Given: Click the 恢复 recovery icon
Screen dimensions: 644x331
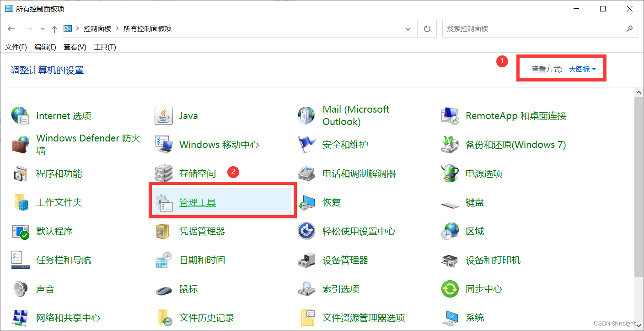Looking at the screenshot, I should click(306, 202).
